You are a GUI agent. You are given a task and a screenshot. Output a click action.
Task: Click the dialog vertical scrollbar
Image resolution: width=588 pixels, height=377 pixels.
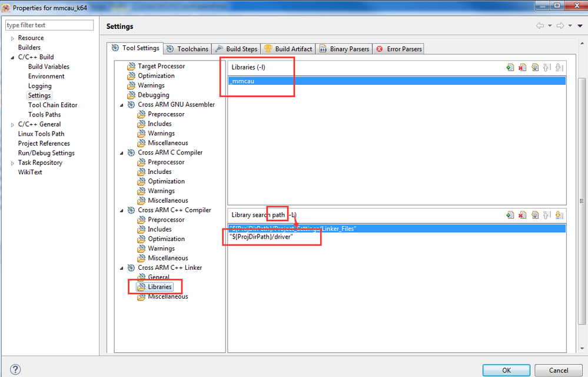(x=582, y=201)
